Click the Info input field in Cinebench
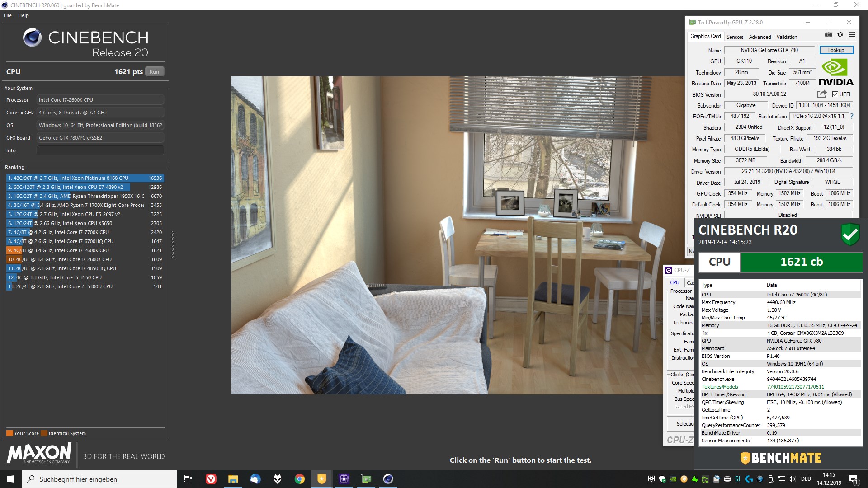The image size is (868, 488). (100, 150)
